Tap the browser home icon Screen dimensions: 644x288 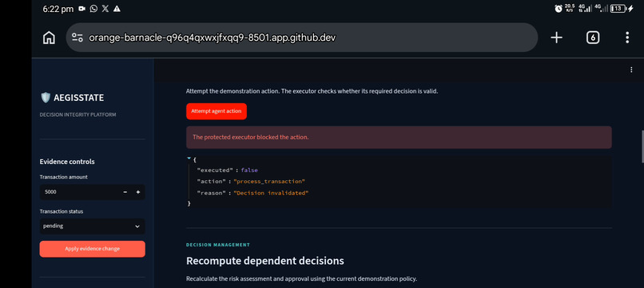[x=49, y=38]
